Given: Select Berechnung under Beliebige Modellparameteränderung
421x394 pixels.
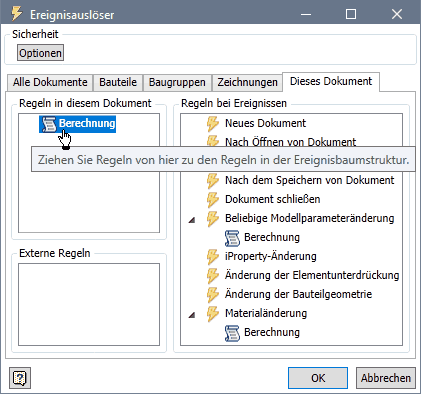Looking at the screenshot, I should pyautogui.click(x=272, y=237).
